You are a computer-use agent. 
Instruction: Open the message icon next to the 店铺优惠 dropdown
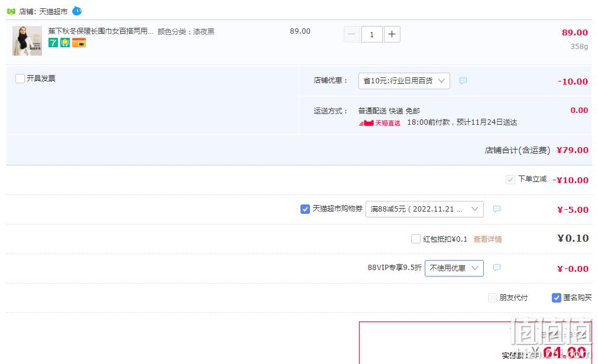click(463, 81)
